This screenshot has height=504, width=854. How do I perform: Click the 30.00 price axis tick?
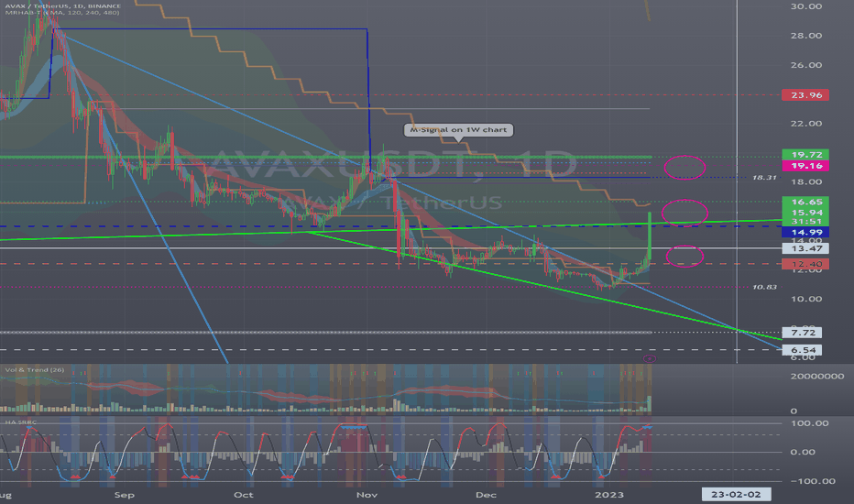click(x=806, y=6)
